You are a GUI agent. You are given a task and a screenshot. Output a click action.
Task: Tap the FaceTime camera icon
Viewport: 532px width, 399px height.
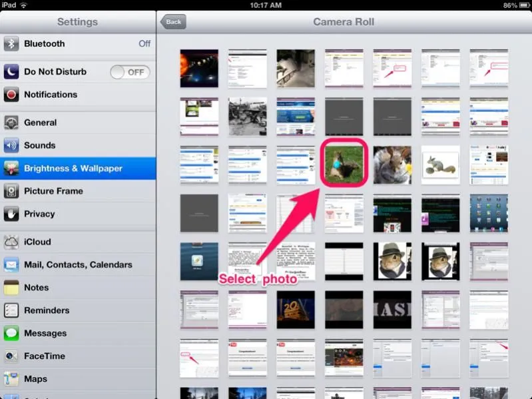pyautogui.click(x=11, y=356)
